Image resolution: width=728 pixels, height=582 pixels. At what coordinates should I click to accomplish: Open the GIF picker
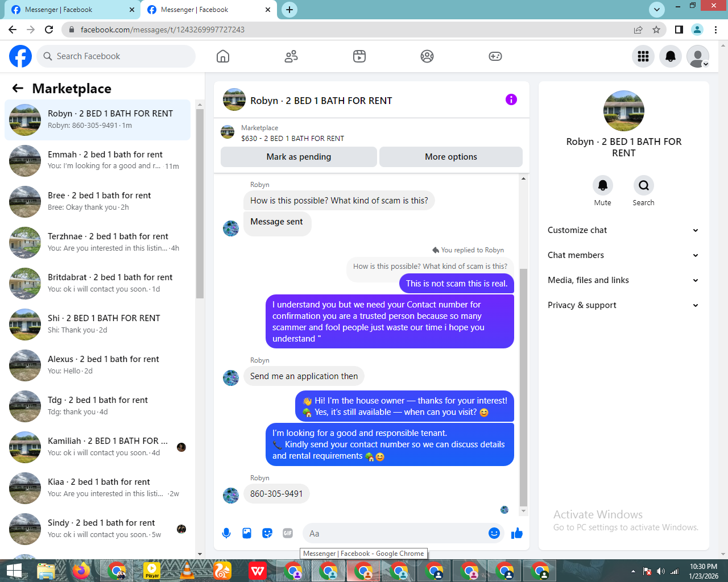coord(288,533)
